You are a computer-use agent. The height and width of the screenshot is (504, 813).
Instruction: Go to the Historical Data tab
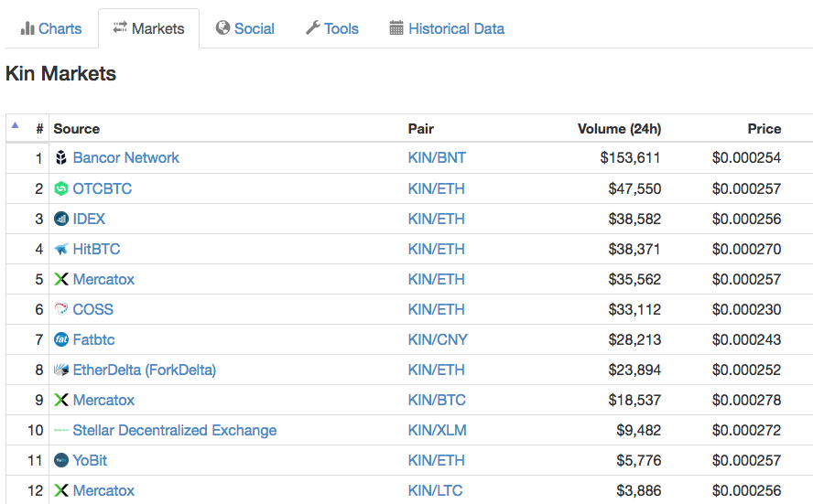click(447, 28)
